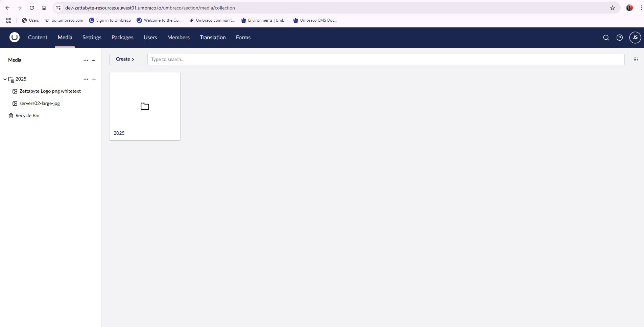Image resolution: width=644 pixels, height=327 pixels.
Task: Open Umbraco CMS Doc... bookmark
Action: click(x=315, y=20)
